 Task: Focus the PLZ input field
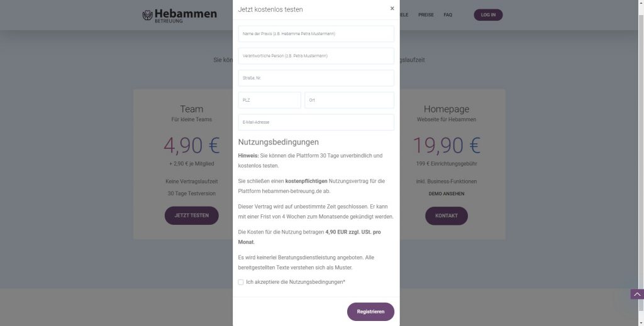[x=269, y=100]
